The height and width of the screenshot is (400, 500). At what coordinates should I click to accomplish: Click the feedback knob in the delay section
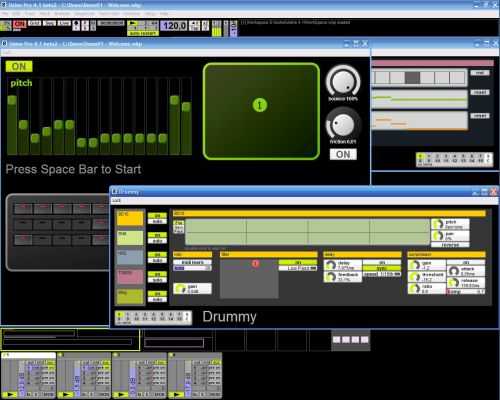click(x=331, y=277)
